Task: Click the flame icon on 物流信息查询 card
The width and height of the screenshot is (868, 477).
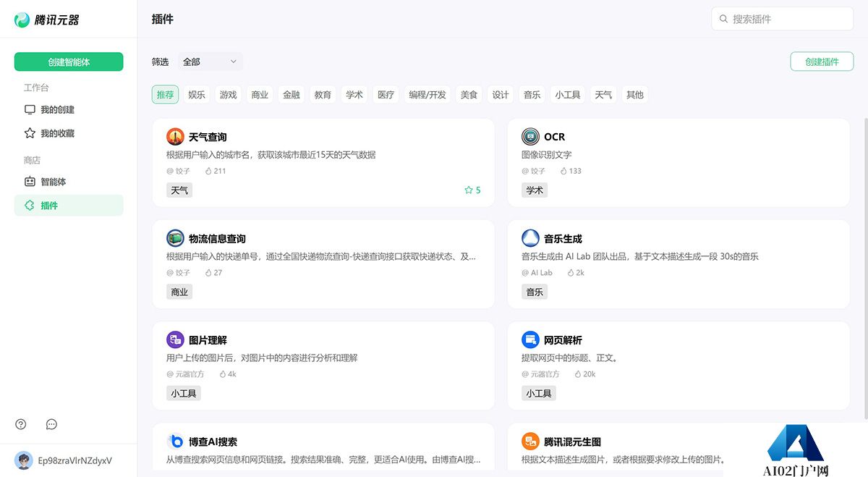Action: coord(208,273)
